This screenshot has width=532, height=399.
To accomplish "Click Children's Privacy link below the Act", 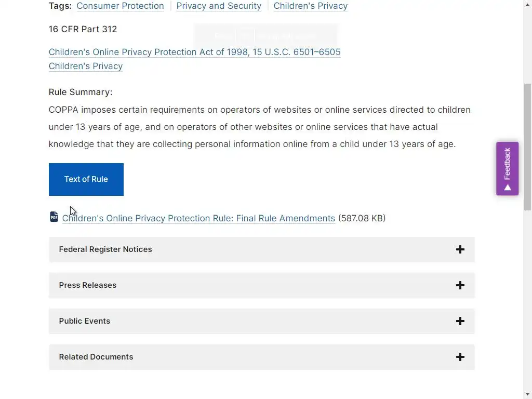I will point(86,66).
